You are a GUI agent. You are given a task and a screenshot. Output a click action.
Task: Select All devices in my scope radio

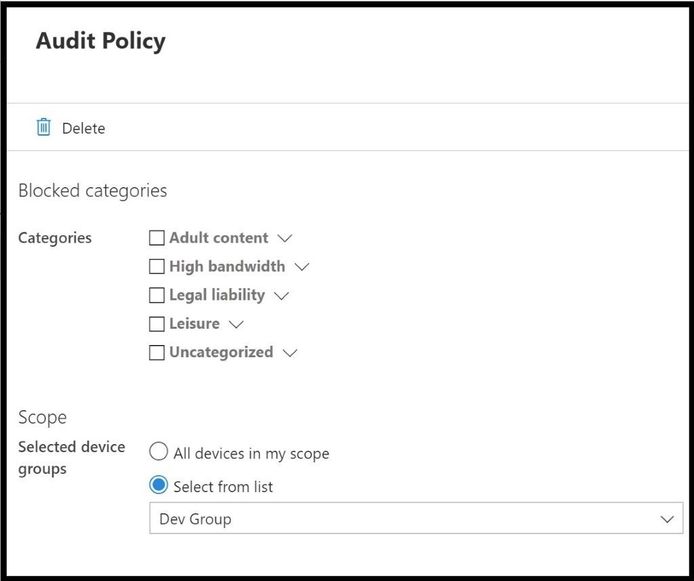point(158,452)
